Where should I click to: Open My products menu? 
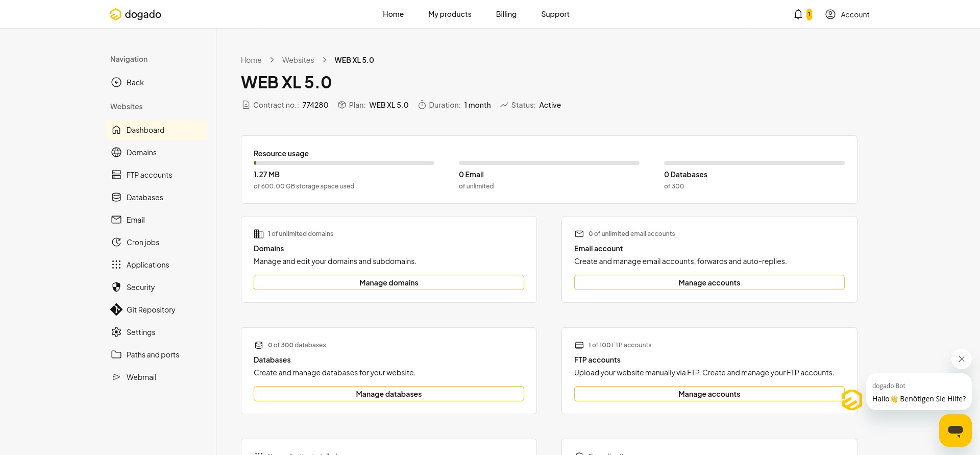coord(450,14)
